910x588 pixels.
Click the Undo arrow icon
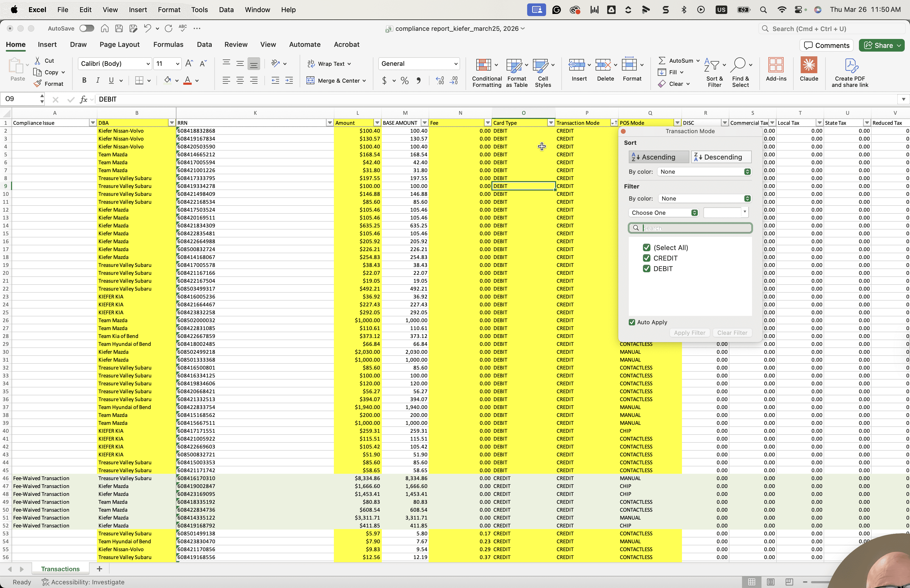pos(147,28)
